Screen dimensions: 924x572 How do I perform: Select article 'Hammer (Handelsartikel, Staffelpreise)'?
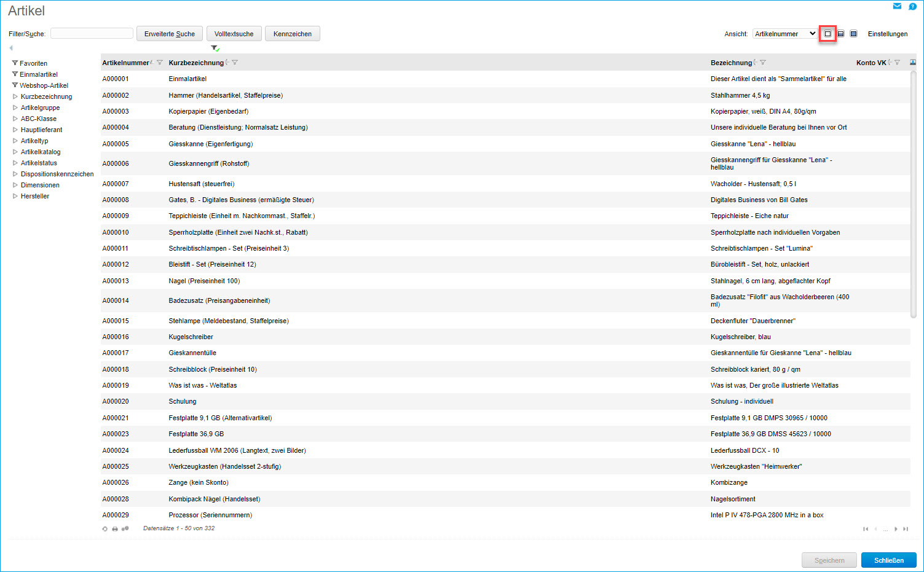[226, 95]
